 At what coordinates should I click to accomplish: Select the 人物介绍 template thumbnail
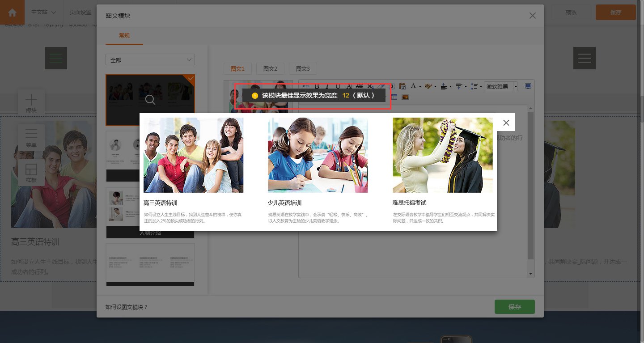[150, 212]
